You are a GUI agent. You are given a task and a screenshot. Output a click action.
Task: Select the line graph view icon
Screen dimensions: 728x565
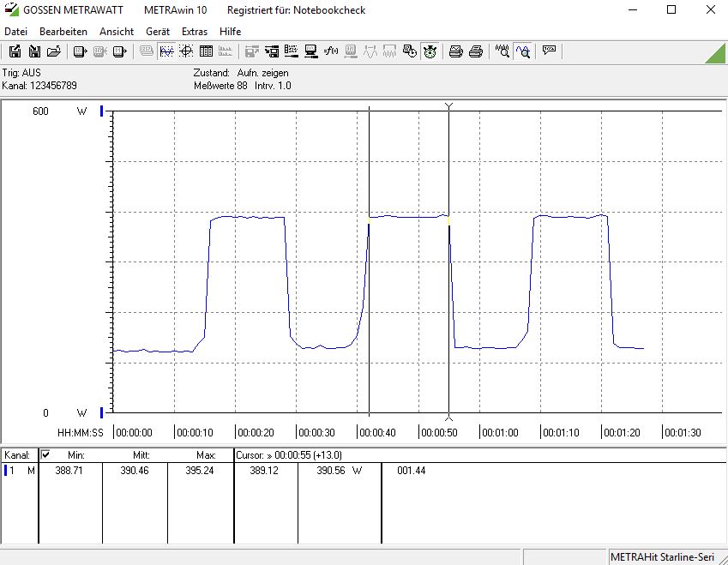tap(166, 51)
